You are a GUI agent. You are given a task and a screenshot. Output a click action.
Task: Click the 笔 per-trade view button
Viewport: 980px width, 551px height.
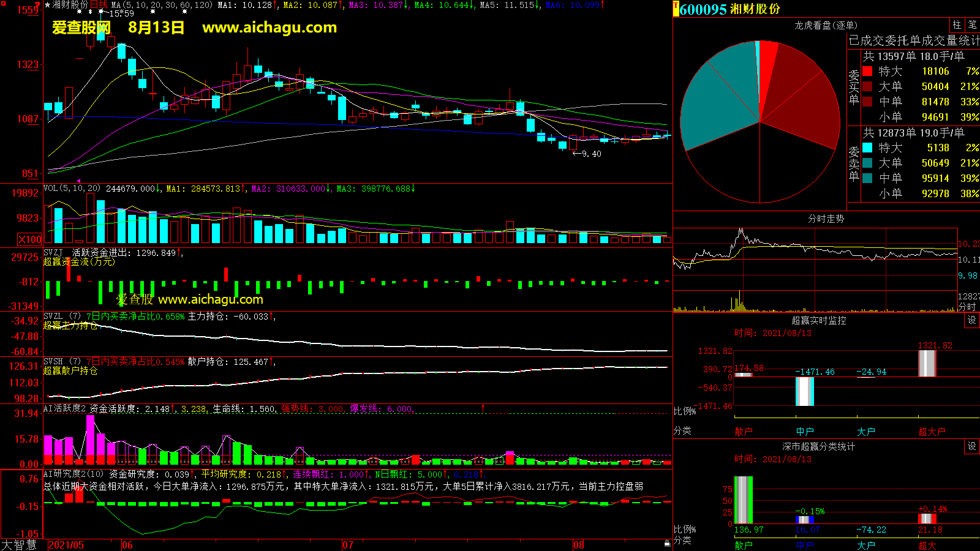click(972, 25)
